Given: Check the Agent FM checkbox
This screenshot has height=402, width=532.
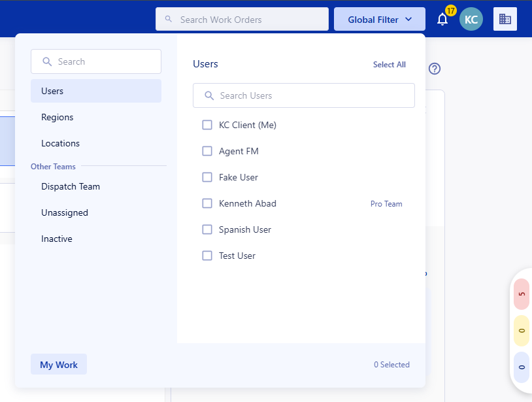Looking at the screenshot, I should 207,151.
